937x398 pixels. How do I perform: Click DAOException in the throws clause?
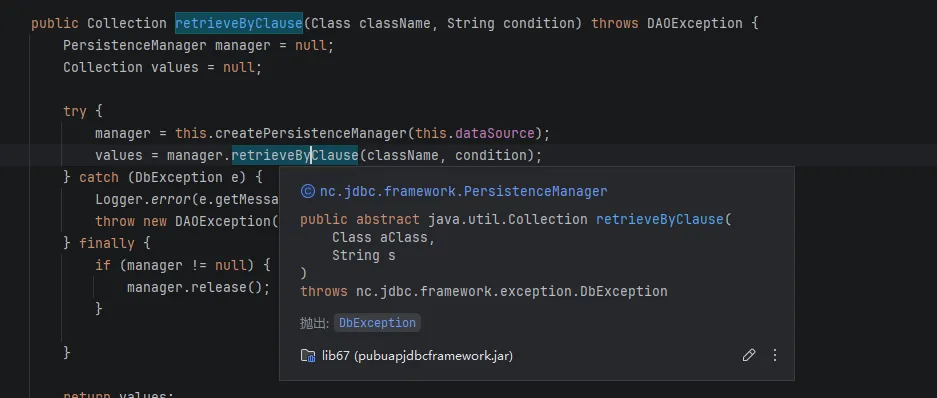click(x=694, y=23)
